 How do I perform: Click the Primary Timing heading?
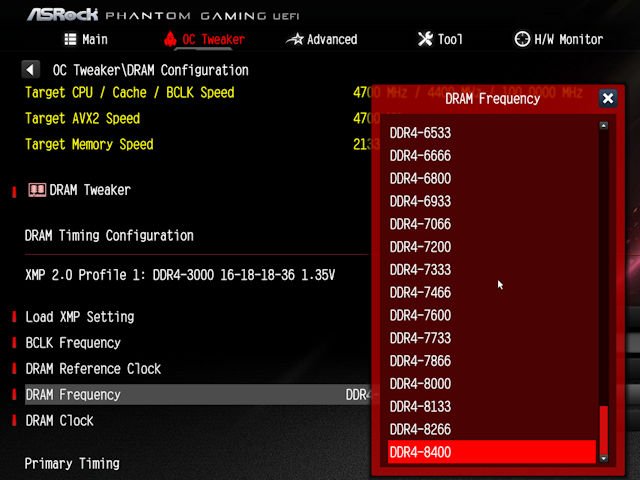coord(72,464)
